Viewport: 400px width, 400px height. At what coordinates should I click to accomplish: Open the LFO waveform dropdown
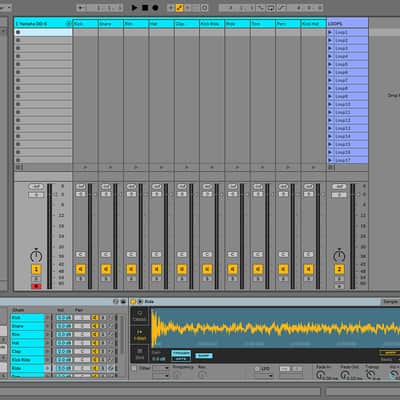(264, 376)
